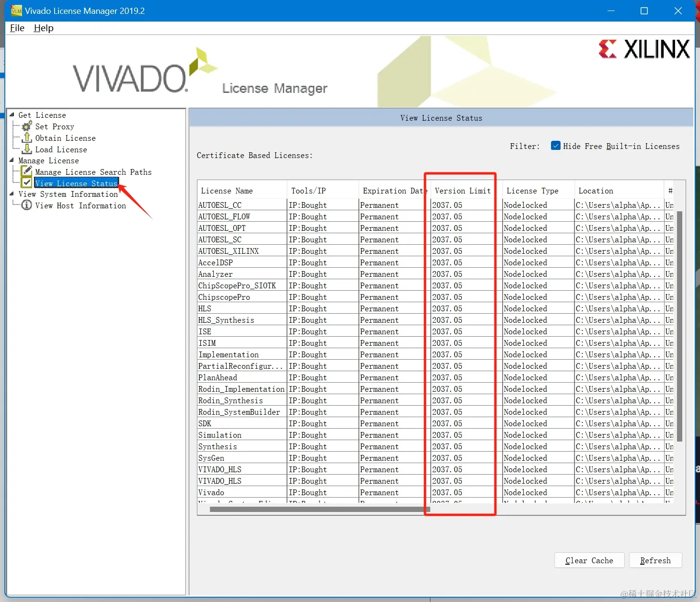
Task: Select the Synthesis license row
Action: [435, 446]
